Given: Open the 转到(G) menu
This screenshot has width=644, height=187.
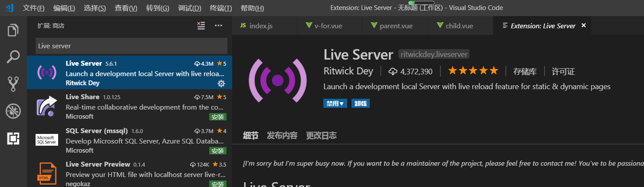Looking at the screenshot, I should (158, 8).
